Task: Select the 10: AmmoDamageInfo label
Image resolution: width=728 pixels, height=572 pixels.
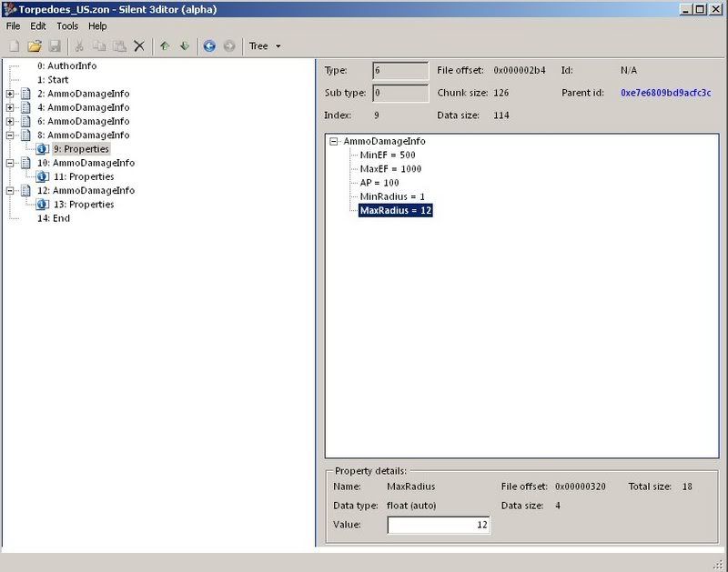Action: click(86, 163)
